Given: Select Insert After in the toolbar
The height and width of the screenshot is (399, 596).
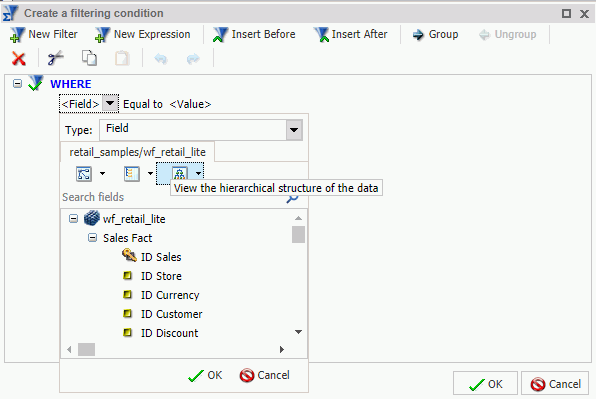Looking at the screenshot, I should [350, 35].
